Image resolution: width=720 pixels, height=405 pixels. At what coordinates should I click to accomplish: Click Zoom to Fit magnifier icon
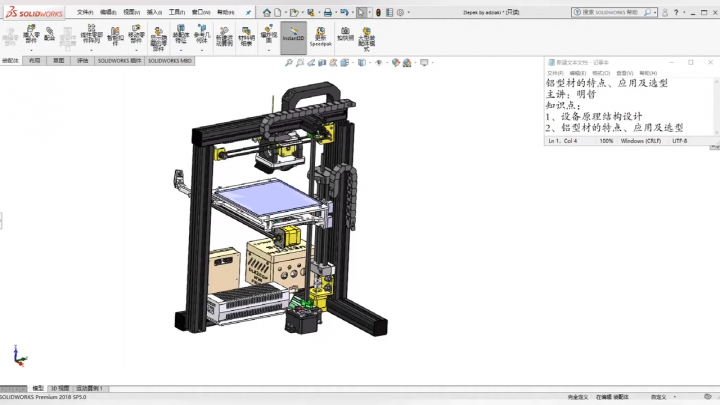[289, 62]
